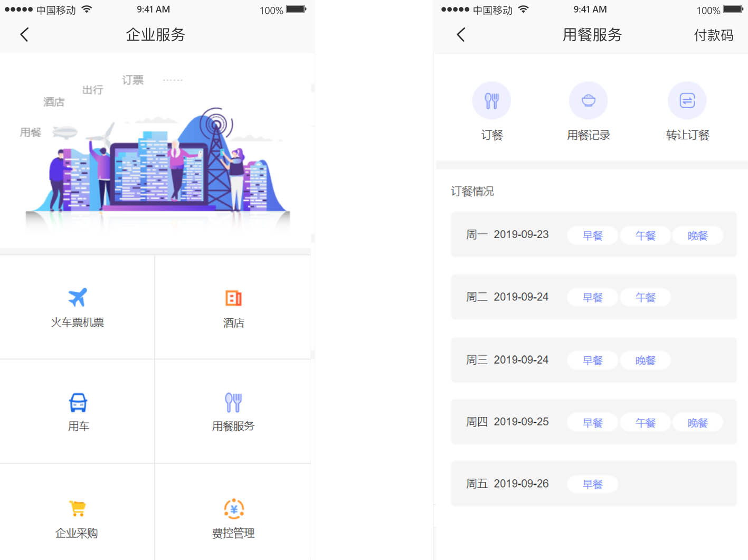Viewport: 748px width, 560px height.
Task: Tap the 周一 2019-09-23 date text
Action: [507, 234]
